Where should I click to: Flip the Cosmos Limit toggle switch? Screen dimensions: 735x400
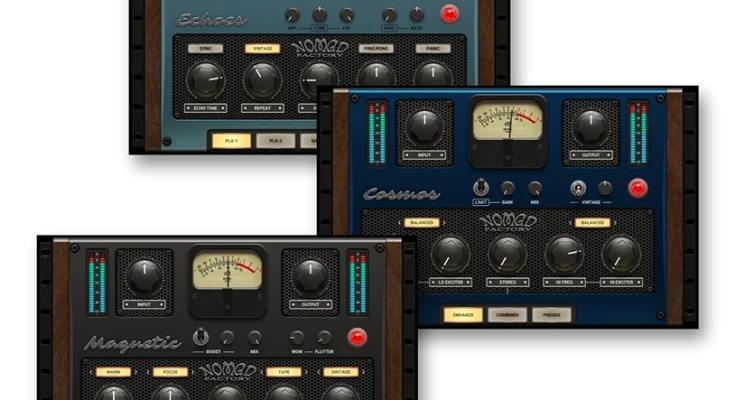[480, 187]
